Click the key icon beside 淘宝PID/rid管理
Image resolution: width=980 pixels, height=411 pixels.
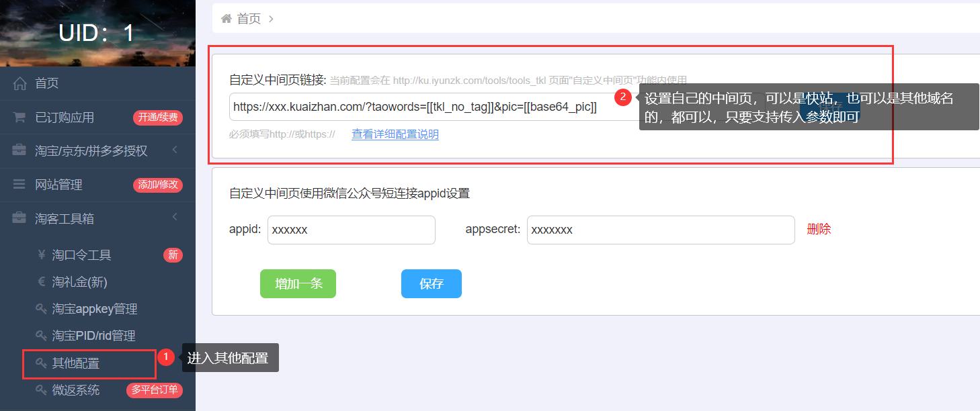point(41,335)
